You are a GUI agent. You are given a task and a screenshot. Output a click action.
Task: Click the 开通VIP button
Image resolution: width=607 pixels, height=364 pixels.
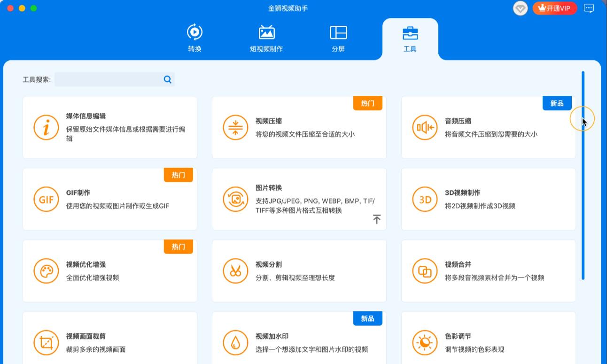pyautogui.click(x=554, y=8)
